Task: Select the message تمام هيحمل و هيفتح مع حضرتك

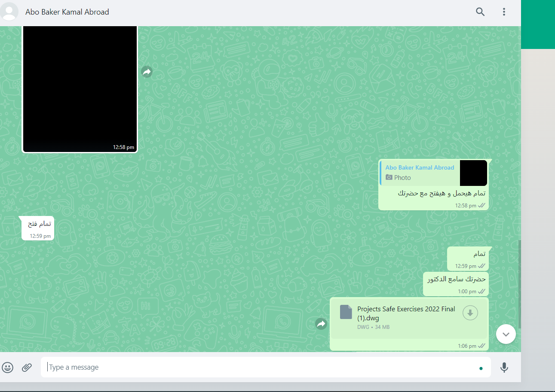Action: pos(442,193)
